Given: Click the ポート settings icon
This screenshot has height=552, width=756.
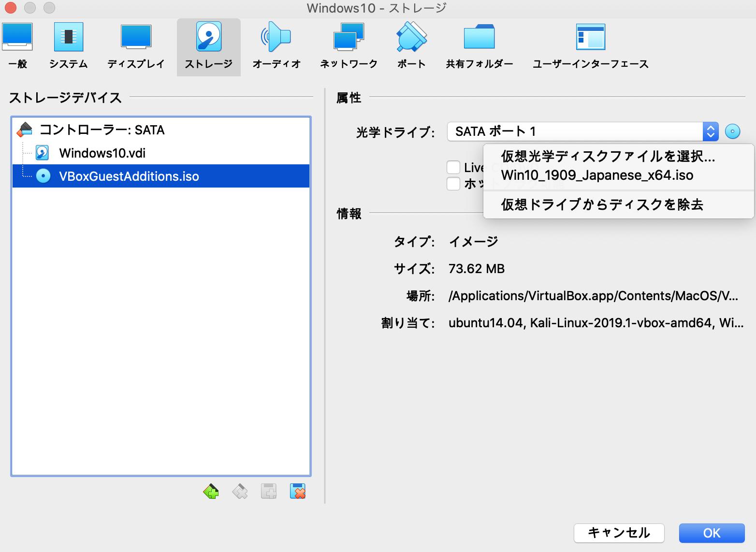Looking at the screenshot, I should [x=410, y=46].
